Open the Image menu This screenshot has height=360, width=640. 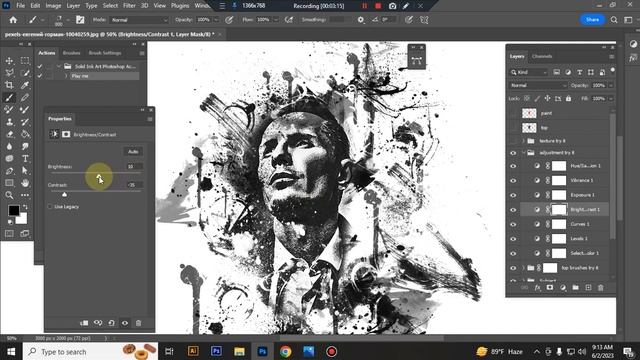(53, 6)
